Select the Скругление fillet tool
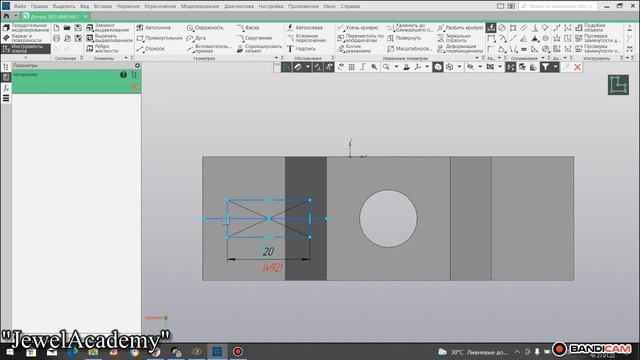 tap(254, 38)
